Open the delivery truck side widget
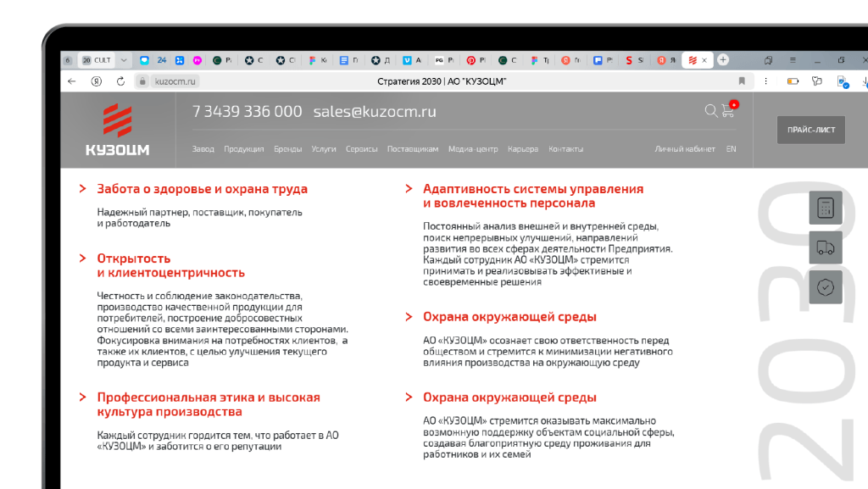The width and height of the screenshot is (868, 489). pyautogui.click(x=826, y=247)
